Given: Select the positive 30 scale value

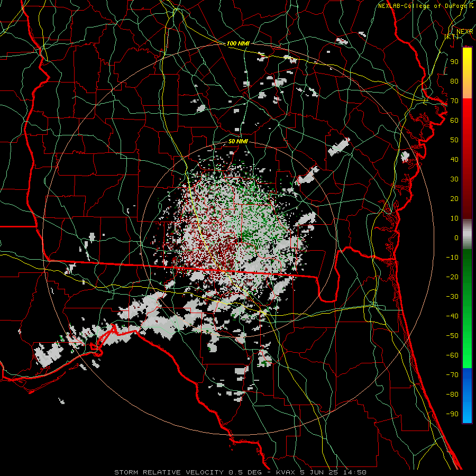Looking at the screenshot, I should [454, 179].
